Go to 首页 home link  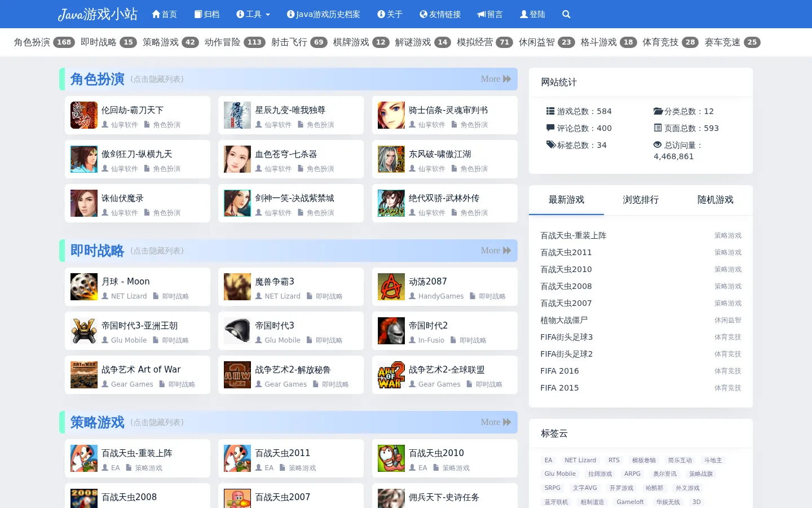[165, 14]
